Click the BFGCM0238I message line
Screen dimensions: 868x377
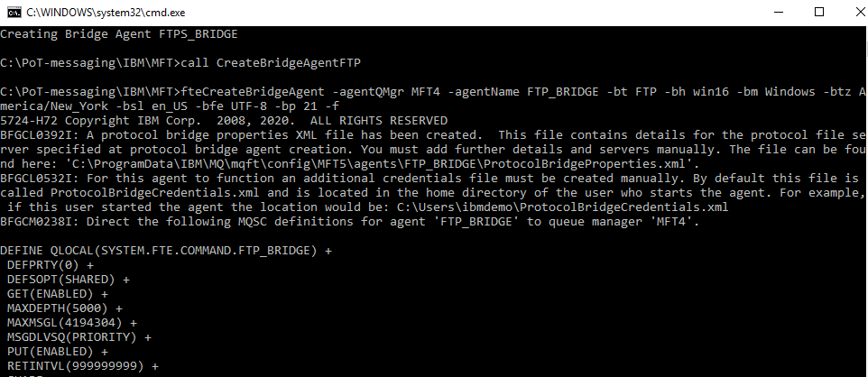(x=350, y=222)
